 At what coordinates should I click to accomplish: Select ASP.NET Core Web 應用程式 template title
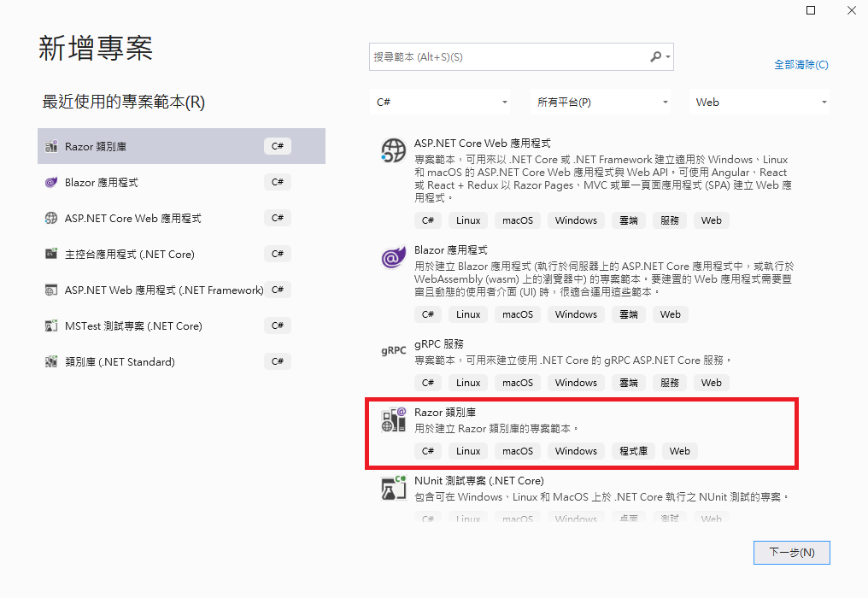[482, 144]
